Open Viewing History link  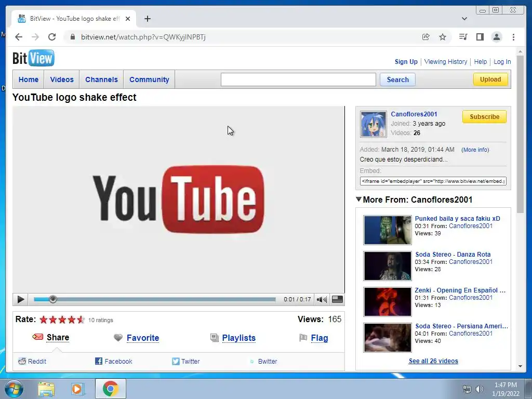[x=445, y=62]
